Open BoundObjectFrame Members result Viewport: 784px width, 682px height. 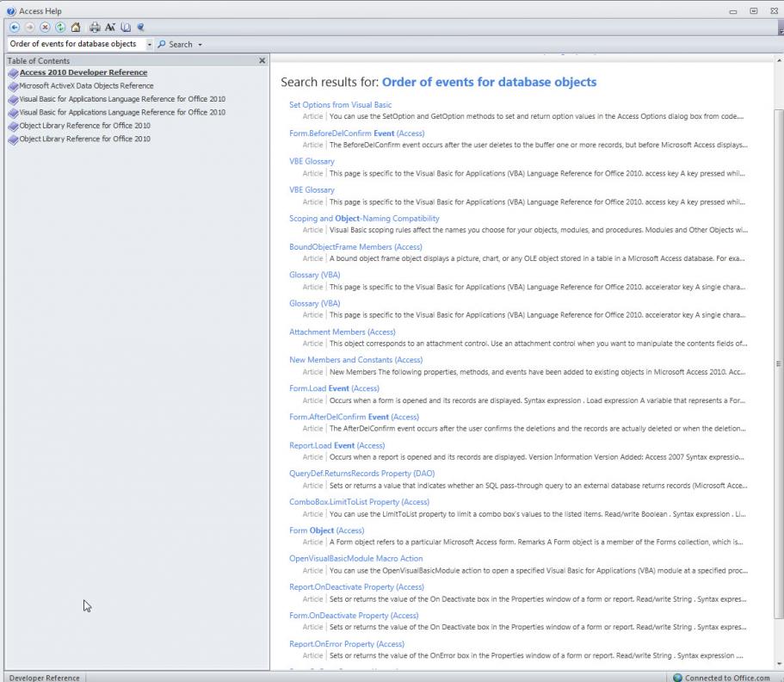coord(356,246)
